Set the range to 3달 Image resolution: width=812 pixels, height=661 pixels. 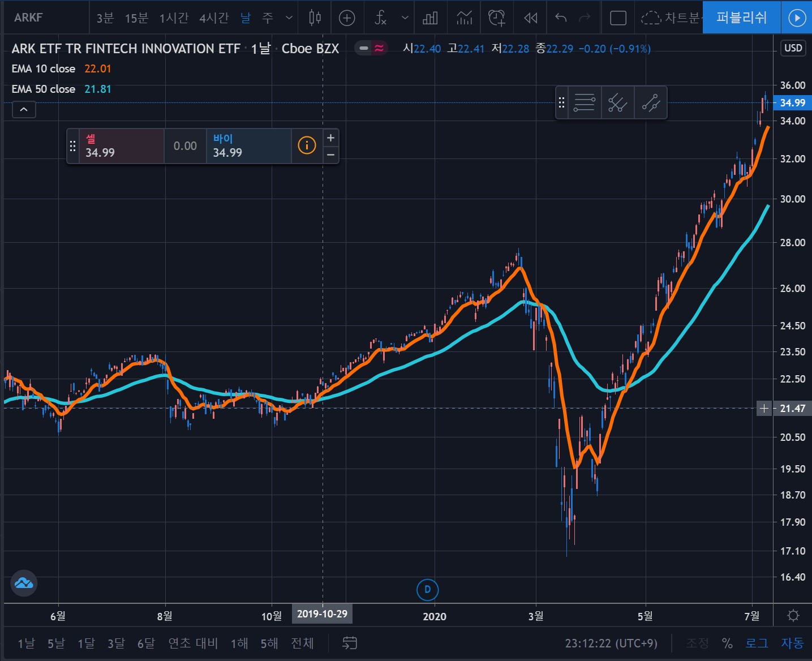click(116, 643)
